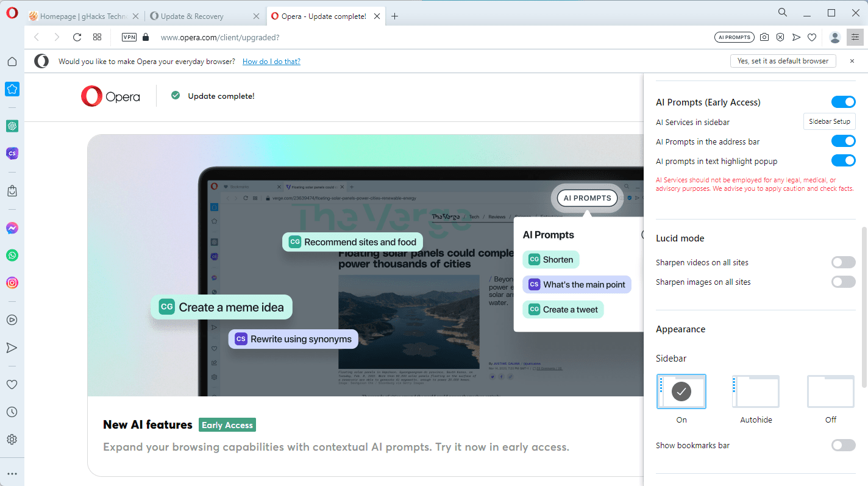Open the How do I do that? link
Image resolution: width=868 pixels, height=486 pixels.
coord(271,62)
